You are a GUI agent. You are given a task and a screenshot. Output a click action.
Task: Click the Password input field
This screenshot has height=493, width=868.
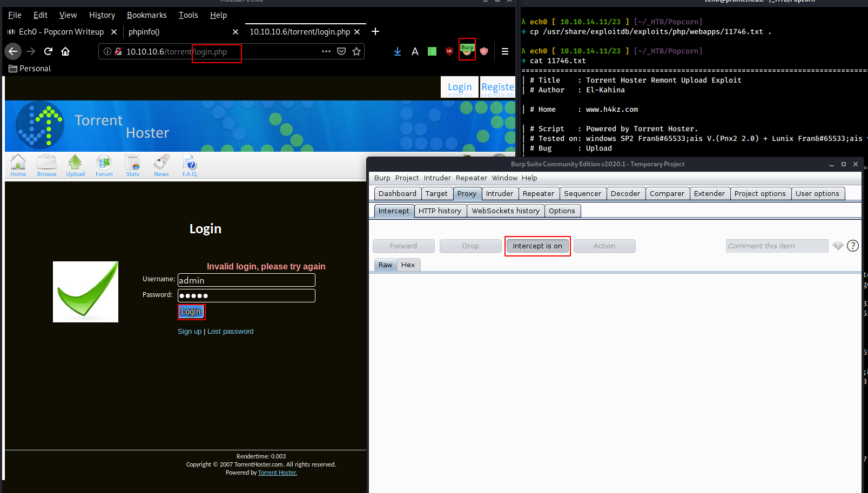(x=246, y=295)
